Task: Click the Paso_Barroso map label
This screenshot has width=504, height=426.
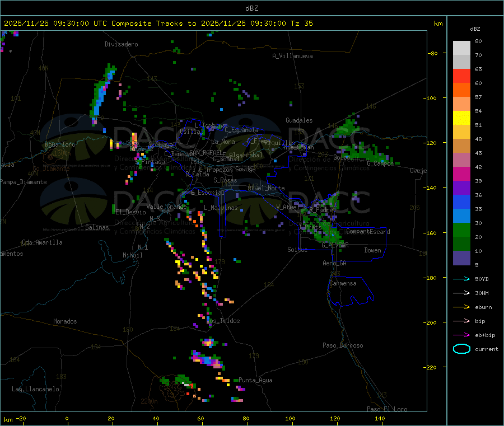Action: point(343,345)
